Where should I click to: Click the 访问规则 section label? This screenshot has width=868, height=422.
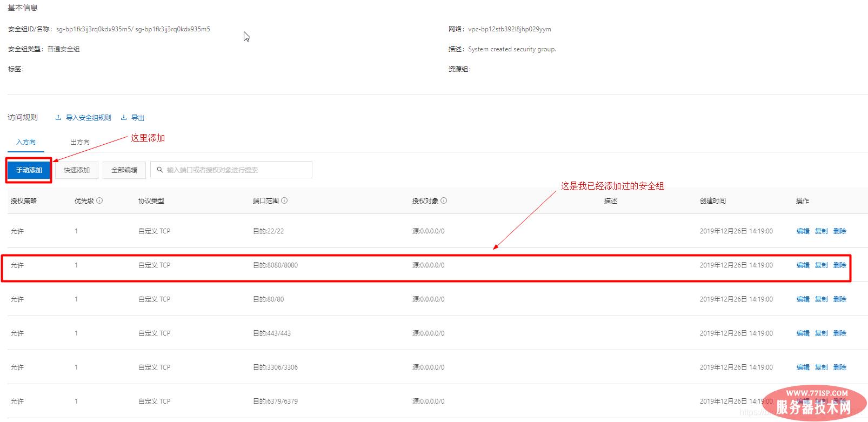23,117
